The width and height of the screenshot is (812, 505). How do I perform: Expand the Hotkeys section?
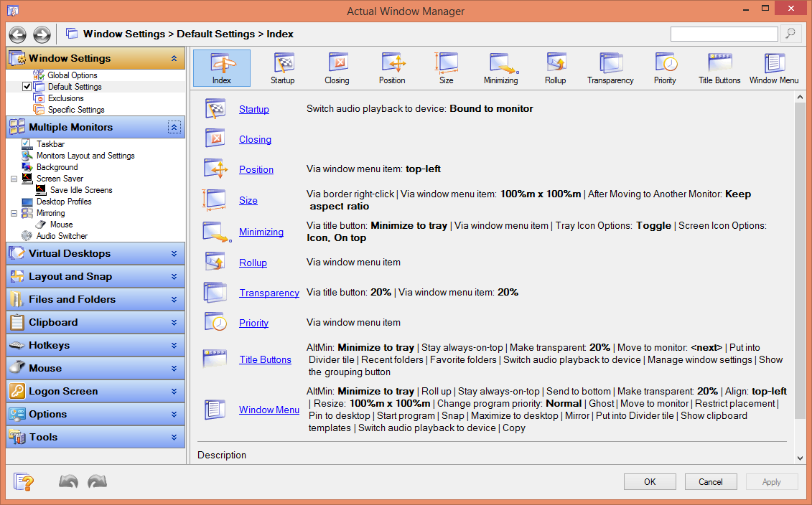(x=95, y=345)
